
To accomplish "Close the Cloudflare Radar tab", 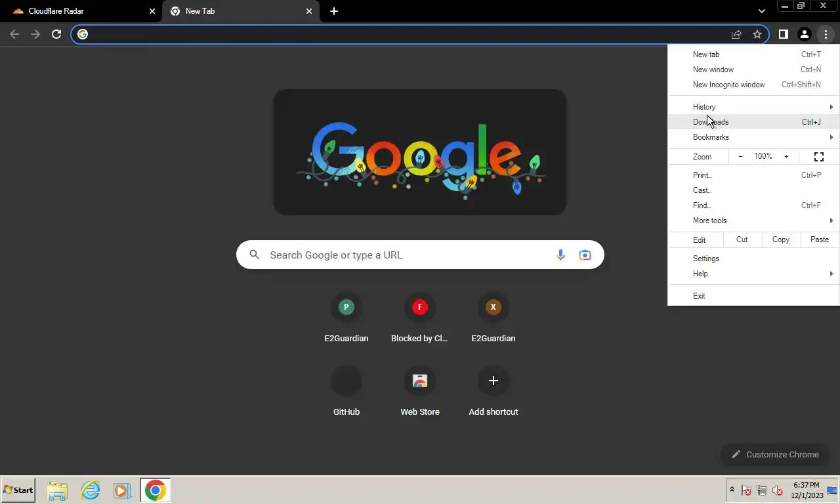I will tap(152, 11).
